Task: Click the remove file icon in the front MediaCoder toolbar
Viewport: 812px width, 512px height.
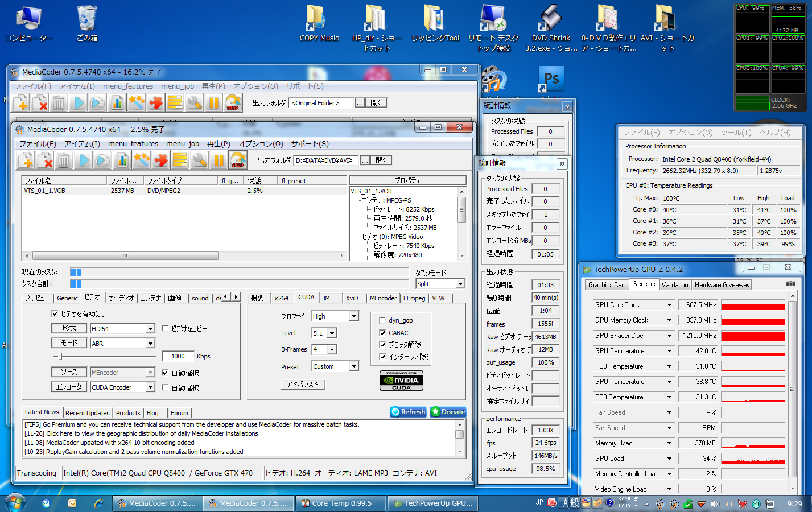Action: coord(45,160)
